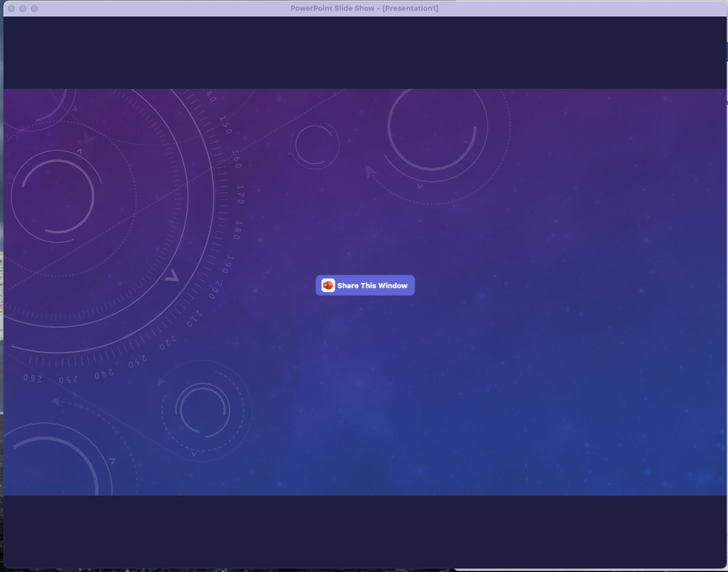Click the large arrowhead inside the big dial
This screenshot has height=572, width=728.
click(172, 276)
